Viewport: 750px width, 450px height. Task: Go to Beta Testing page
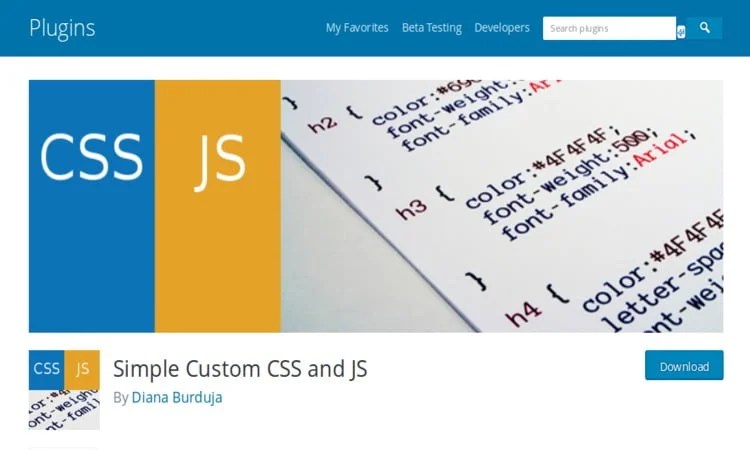point(431,28)
